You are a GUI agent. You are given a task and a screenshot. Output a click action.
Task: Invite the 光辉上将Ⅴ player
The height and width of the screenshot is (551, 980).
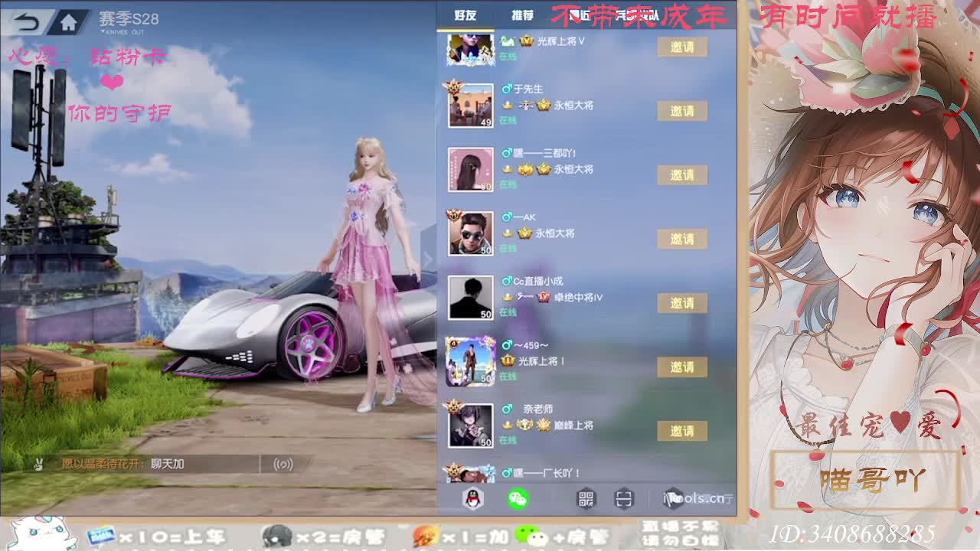click(682, 47)
